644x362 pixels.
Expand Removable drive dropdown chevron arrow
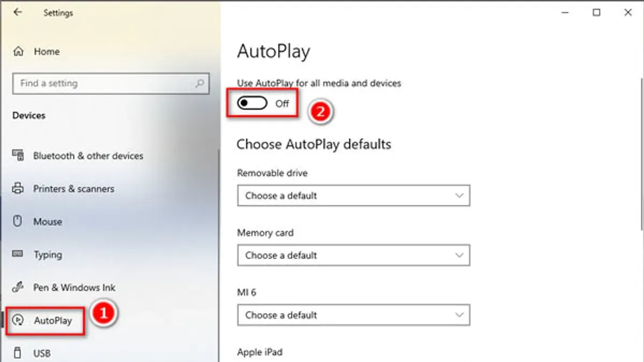coord(459,196)
